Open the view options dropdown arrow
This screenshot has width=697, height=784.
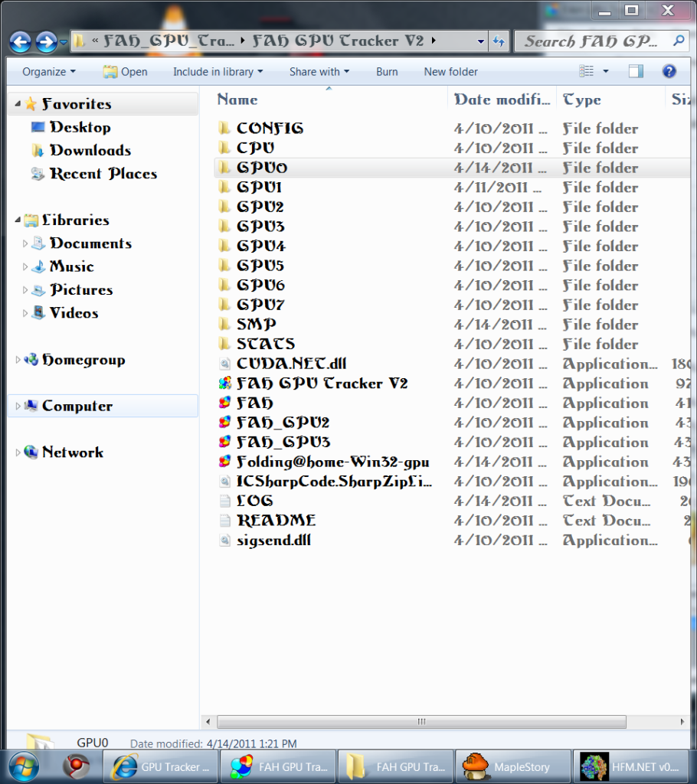[x=605, y=71]
